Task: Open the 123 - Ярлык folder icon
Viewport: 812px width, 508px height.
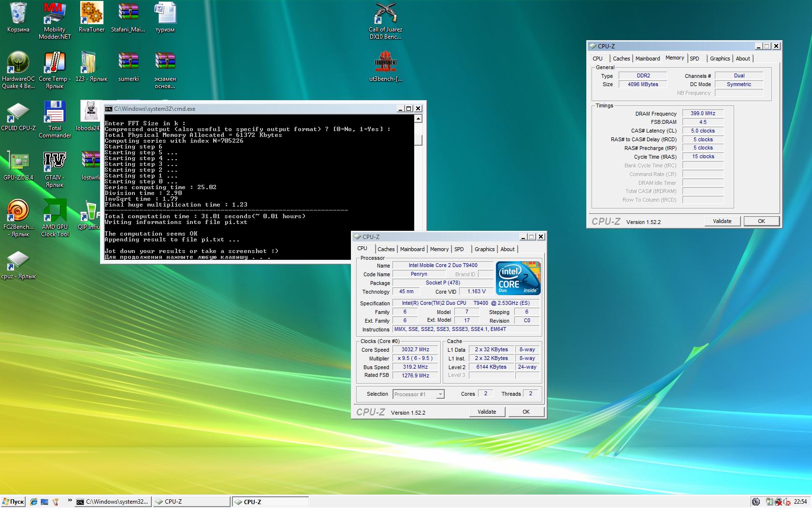Action: [x=91, y=67]
